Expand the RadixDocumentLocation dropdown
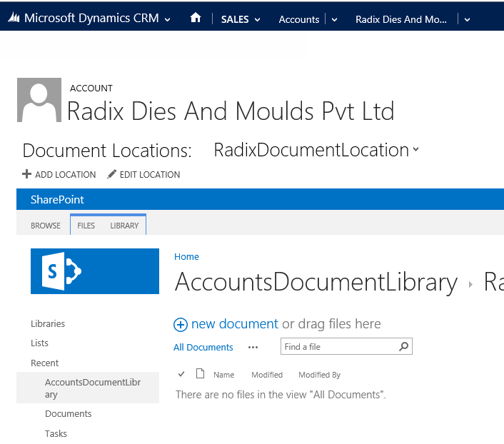This screenshot has width=504, height=444. [x=416, y=149]
